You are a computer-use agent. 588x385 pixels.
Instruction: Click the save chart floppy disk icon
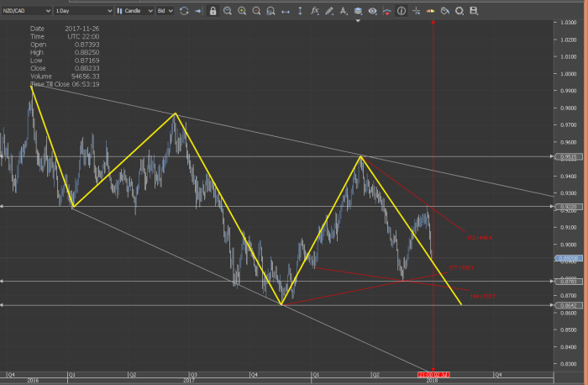474,11
